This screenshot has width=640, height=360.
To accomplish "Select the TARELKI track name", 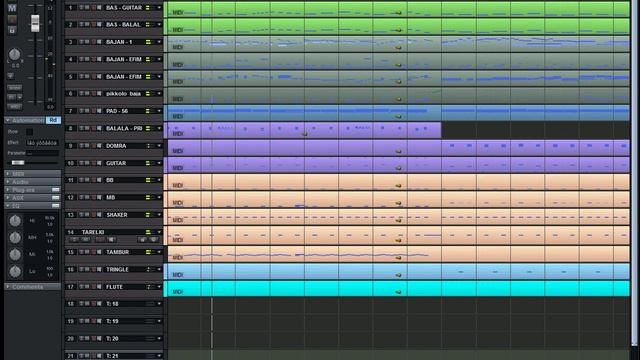I will click(93, 232).
